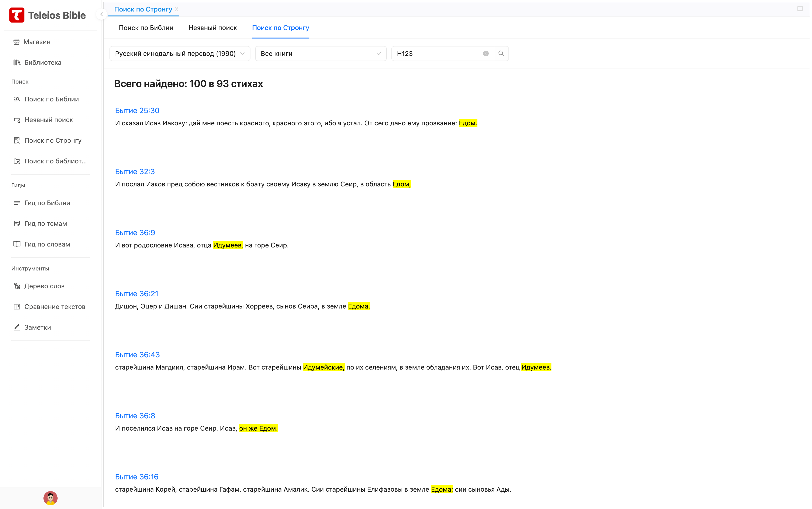
Task: Open the Все книги dropdown
Action: pyautogui.click(x=320, y=54)
